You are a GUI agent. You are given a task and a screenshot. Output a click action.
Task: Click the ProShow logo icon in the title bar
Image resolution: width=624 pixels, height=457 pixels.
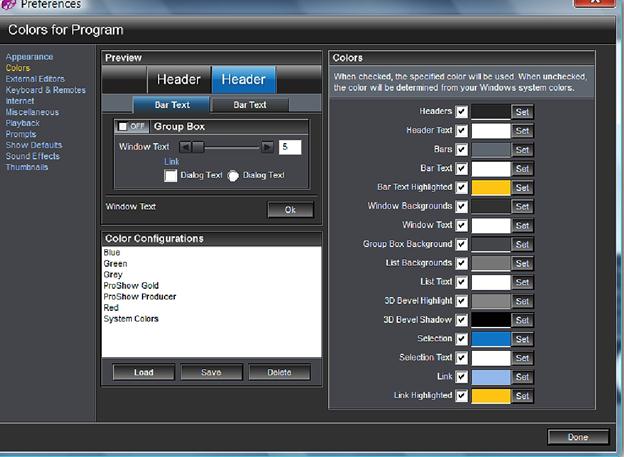[8, 4]
